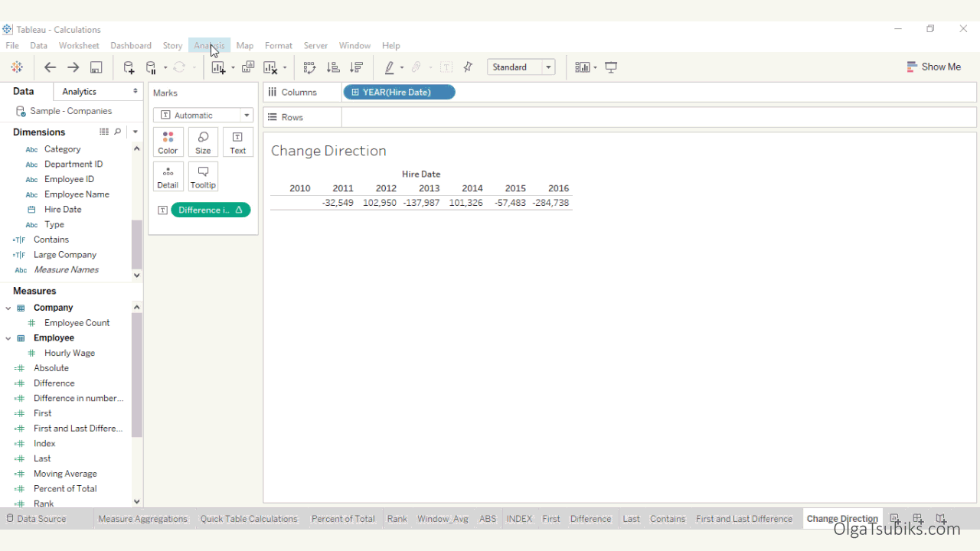Open the clear sheet dropdown arrow
The image size is (980, 551).
pyautogui.click(x=284, y=68)
